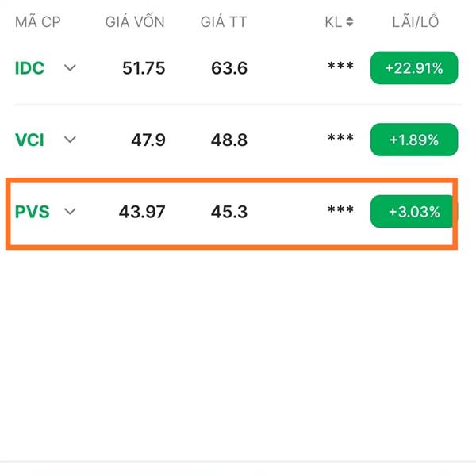Expand the IDC stock row chevron

[x=70, y=67]
